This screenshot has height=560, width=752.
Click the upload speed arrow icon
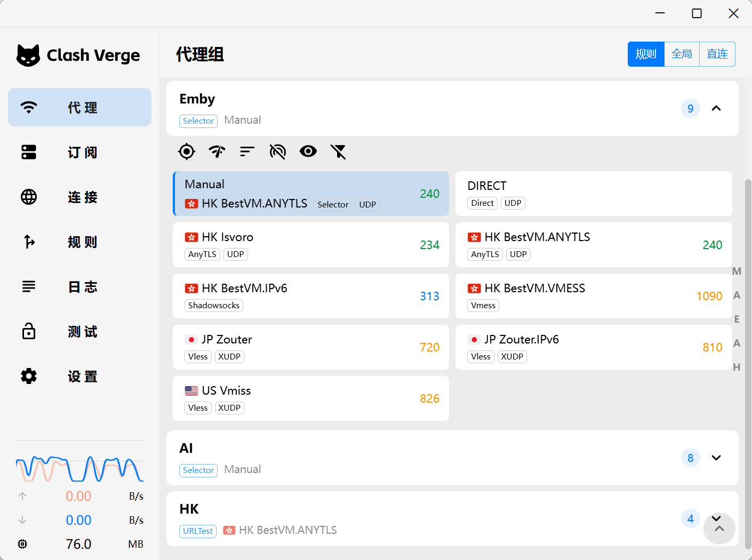[22, 496]
